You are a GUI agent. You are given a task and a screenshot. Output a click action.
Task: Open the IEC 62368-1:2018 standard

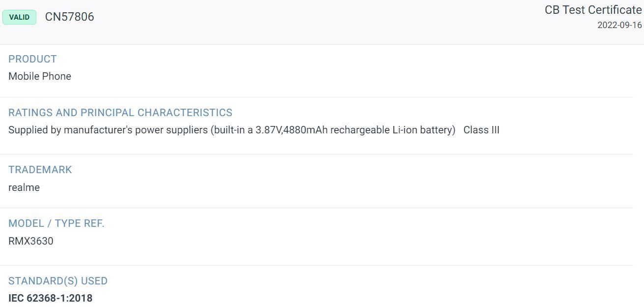(50, 298)
